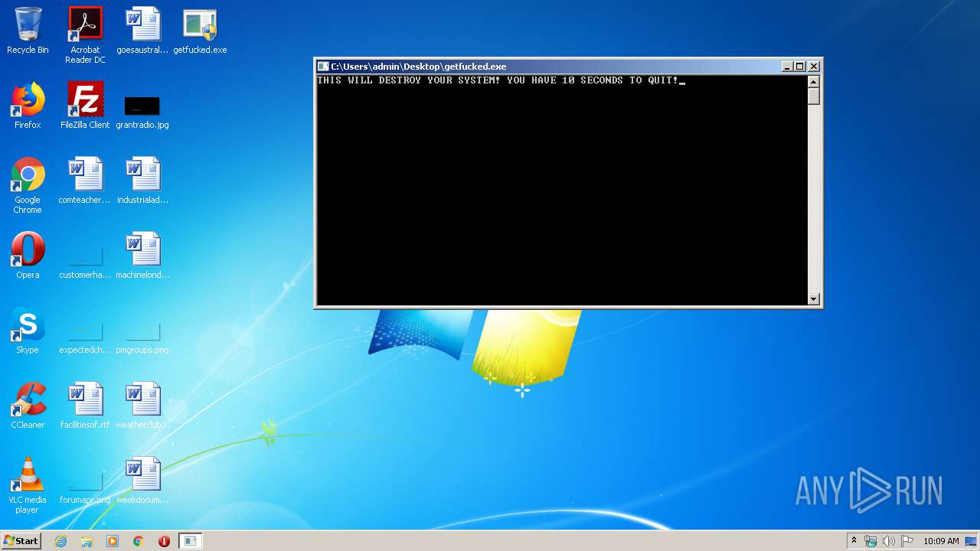Image resolution: width=980 pixels, height=551 pixels.
Task: Open Chrome from the taskbar
Action: (x=139, y=541)
